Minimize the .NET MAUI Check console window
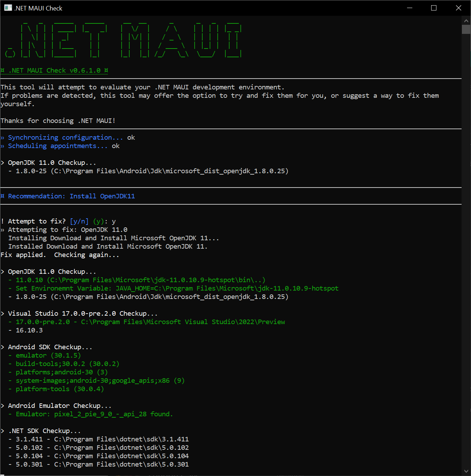 click(x=409, y=8)
